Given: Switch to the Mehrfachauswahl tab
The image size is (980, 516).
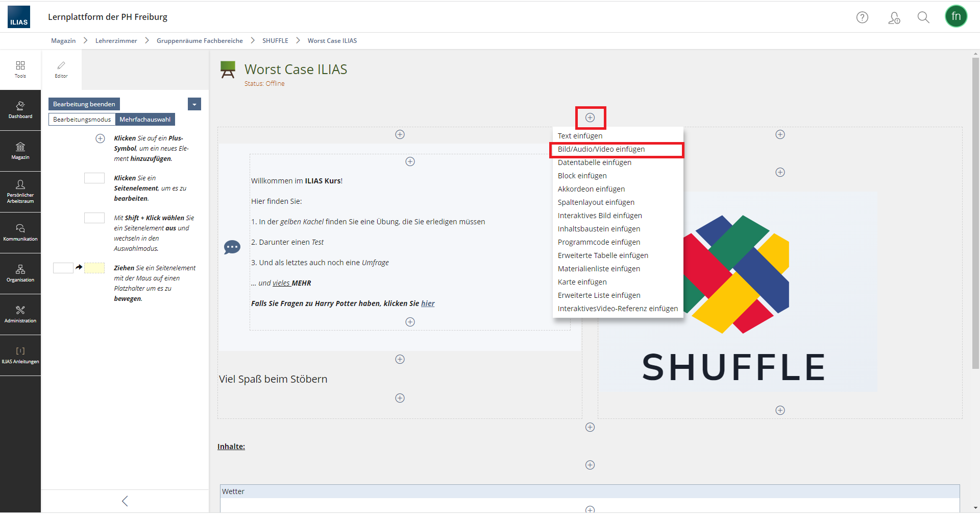Looking at the screenshot, I should (x=145, y=119).
